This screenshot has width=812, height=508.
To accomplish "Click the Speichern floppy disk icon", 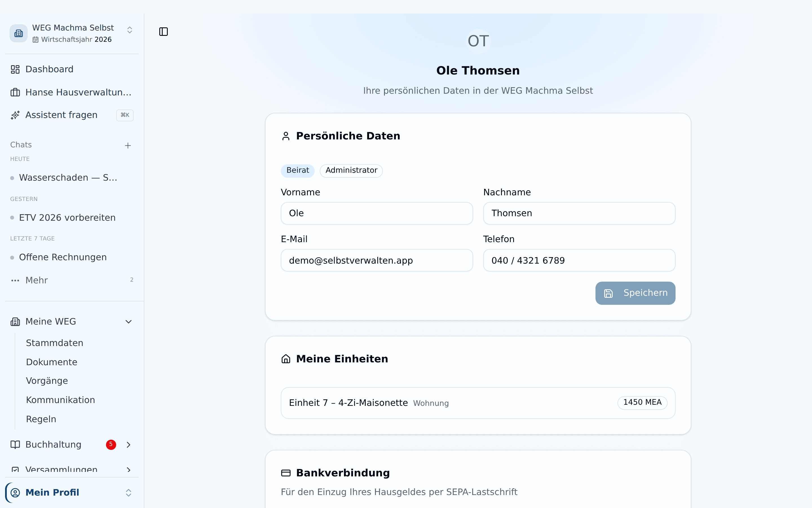I will coord(608,293).
